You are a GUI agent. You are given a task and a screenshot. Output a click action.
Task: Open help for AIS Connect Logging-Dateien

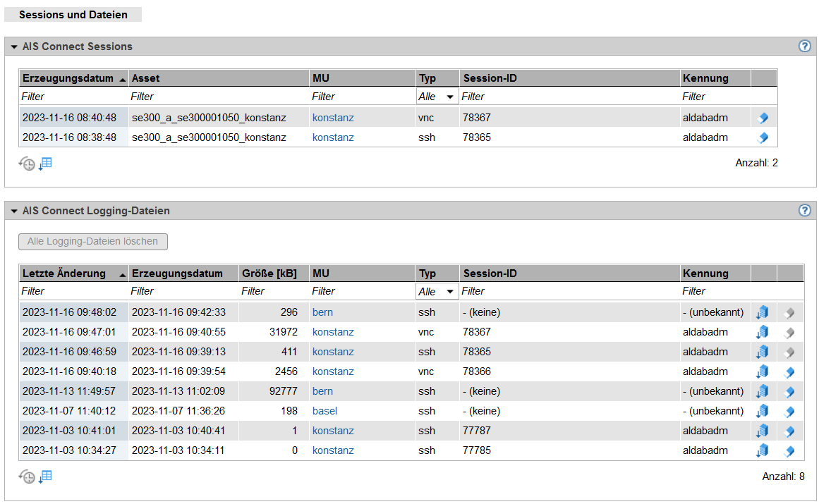pyautogui.click(x=804, y=211)
